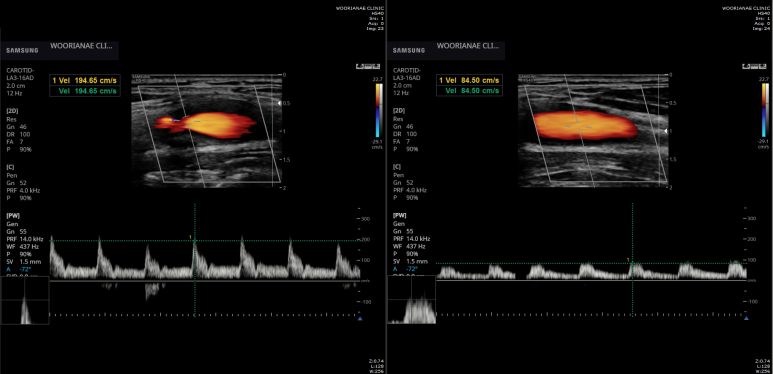Click the yellow '1 Vel 194.65 cm/s' readout
Viewport: 773px width, 374px height.
[x=84, y=80]
